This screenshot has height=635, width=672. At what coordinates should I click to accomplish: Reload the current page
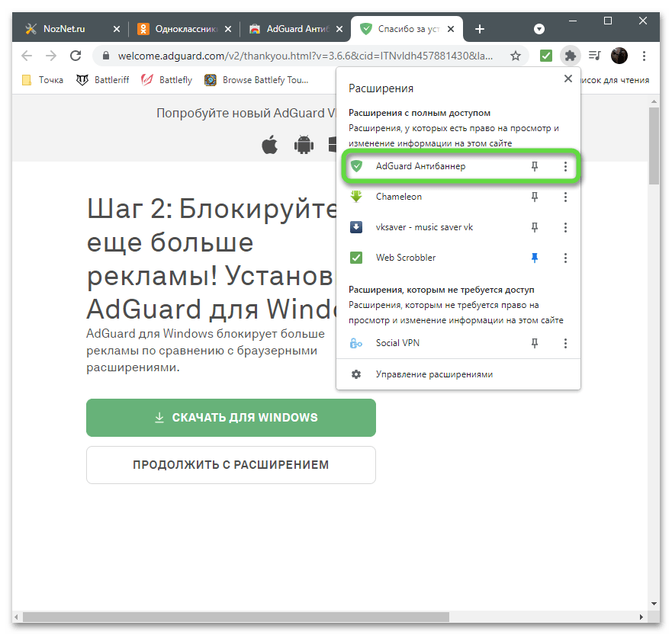[x=76, y=56]
